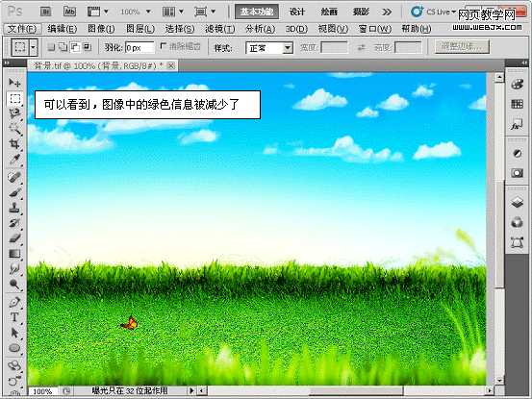Select the Move tool
Image resolution: width=532 pixels, height=399 pixels.
tap(14, 83)
